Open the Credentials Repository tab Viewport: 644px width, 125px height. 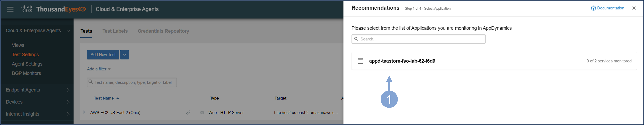[x=163, y=31]
